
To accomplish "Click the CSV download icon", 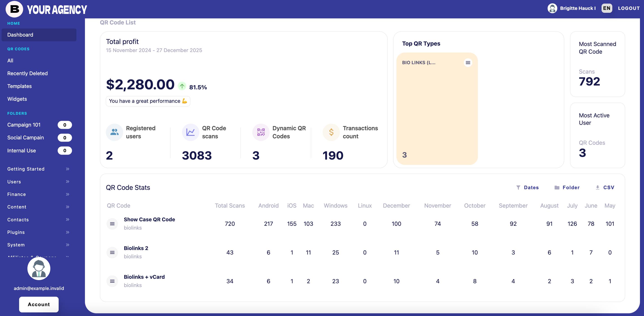I will (x=597, y=187).
